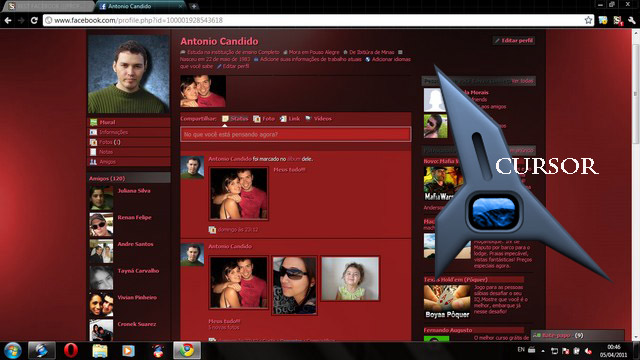
Task: Open Texas Hold'em (Pôquer) ad title
Action: click(456, 280)
